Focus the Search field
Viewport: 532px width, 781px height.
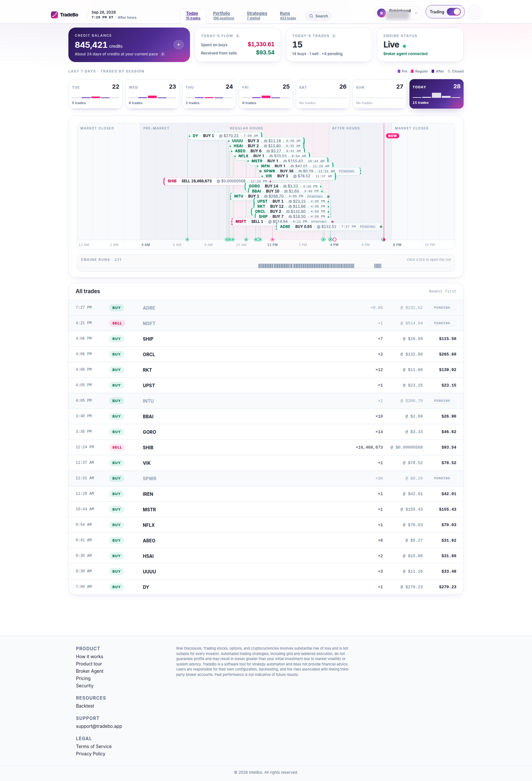point(318,16)
